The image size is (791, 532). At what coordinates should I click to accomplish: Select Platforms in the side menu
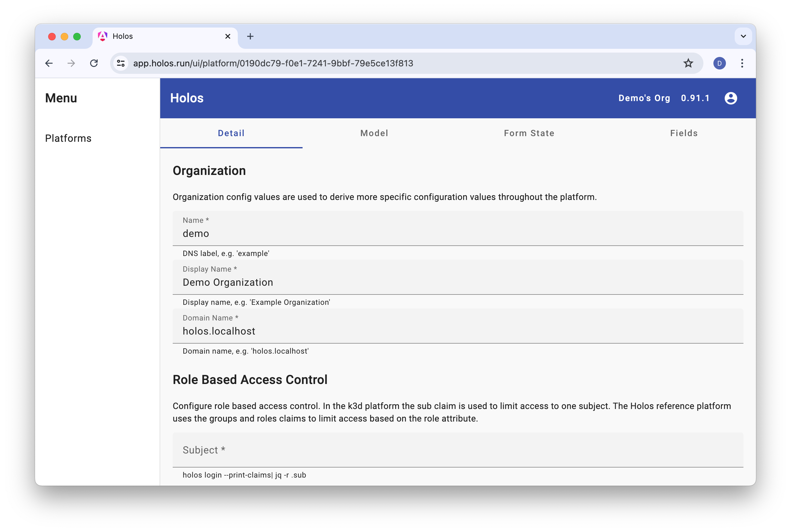click(68, 138)
